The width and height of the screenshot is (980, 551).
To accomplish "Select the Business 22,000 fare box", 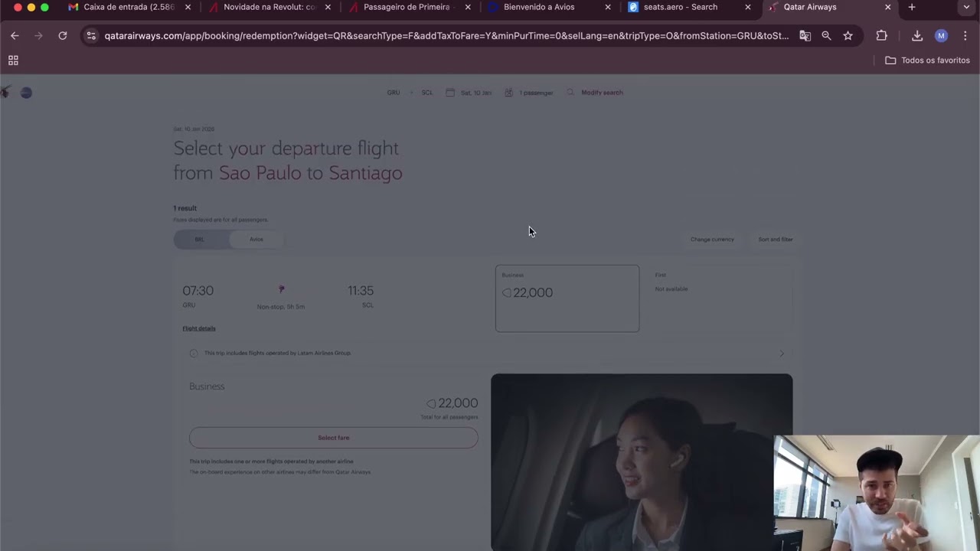I will coord(567,298).
